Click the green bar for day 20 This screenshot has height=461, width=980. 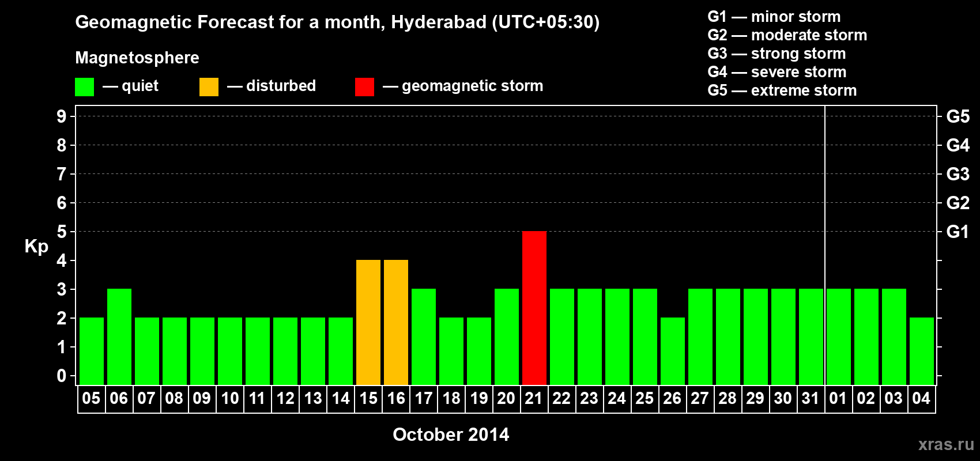coord(507,337)
